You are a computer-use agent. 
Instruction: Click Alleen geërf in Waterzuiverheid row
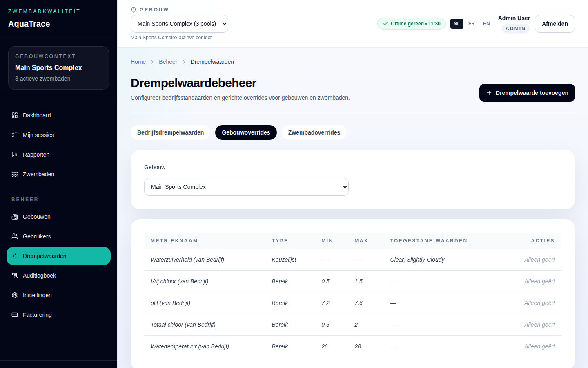[539, 260]
